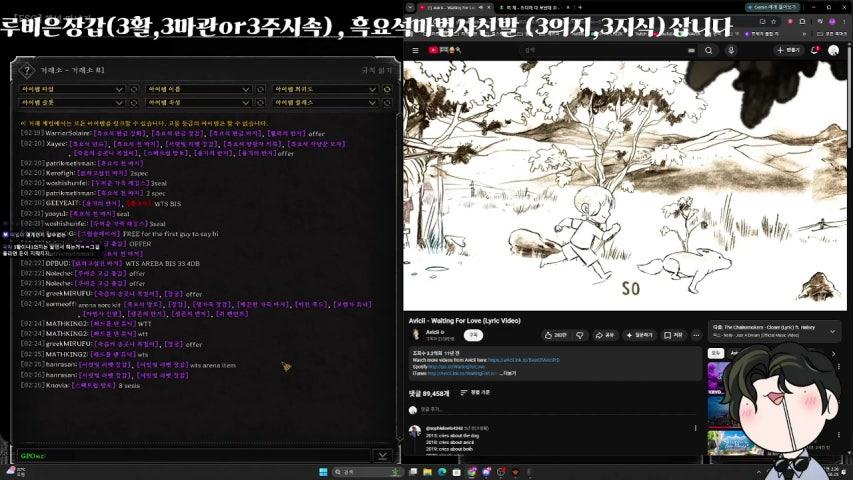This screenshot has height=480, width=853.
Task: Expand the 아이템 이름 filter dropdown
Action: pos(199,89)
